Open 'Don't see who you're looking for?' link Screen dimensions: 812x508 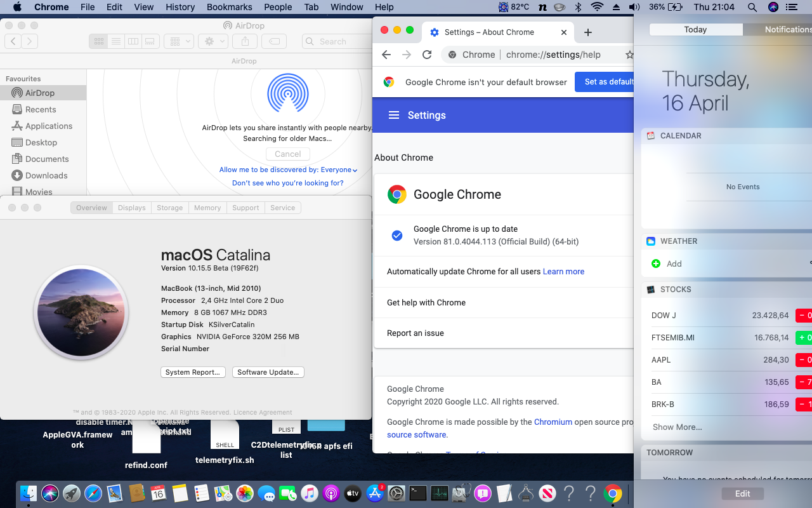(288, 183)
